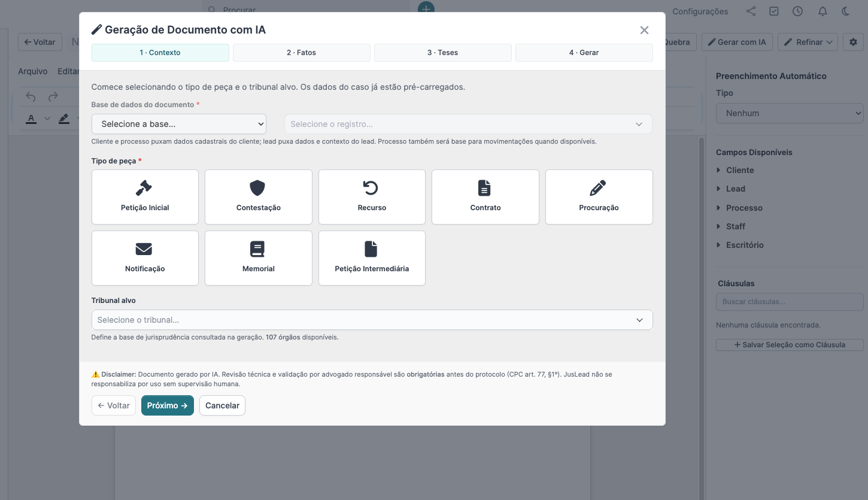The height and width of the screenshot is (500, 868).
Task: Click the 'Preenchimento Automático' heading
Action: pos(771,76)
